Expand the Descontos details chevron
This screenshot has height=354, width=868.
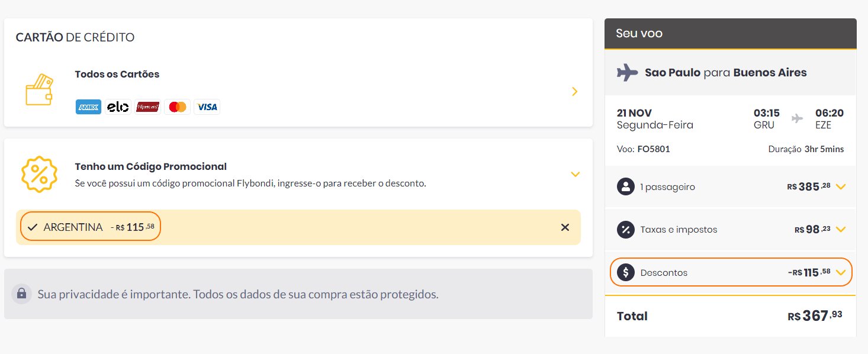click(x=841, y=273)
